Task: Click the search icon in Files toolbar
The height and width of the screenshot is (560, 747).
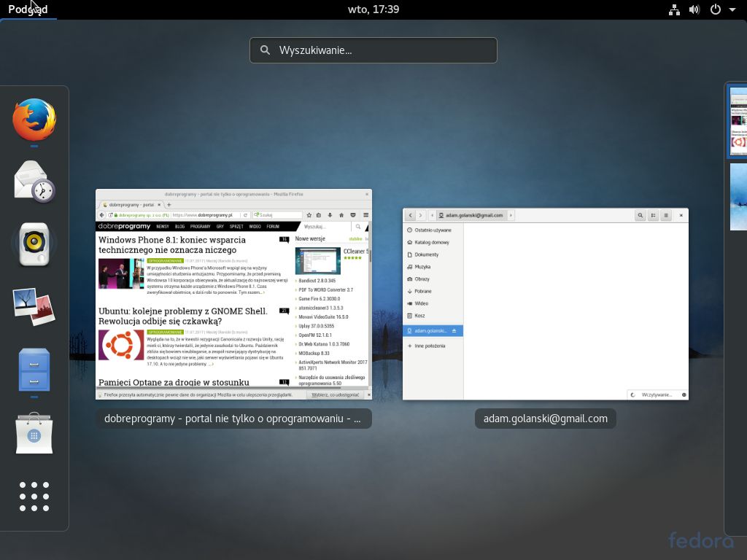Action: (x=640, y=215)
